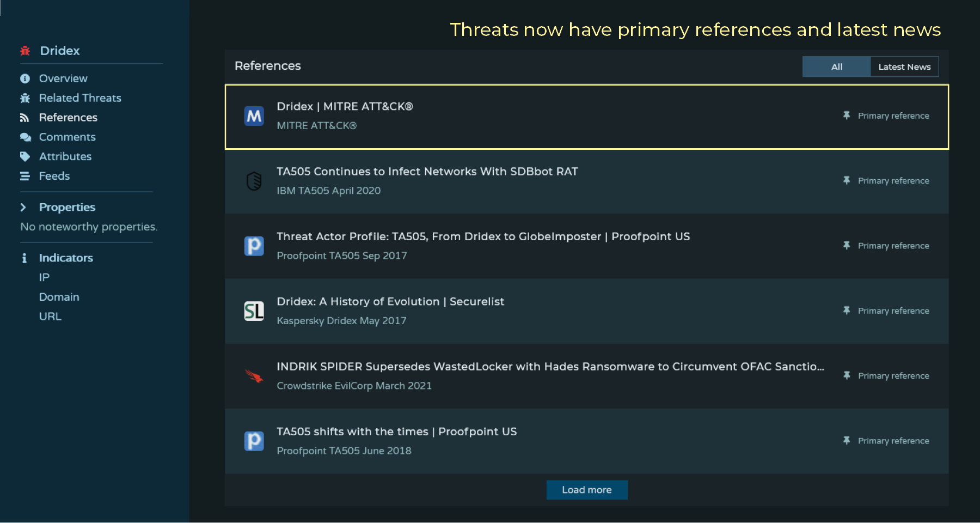
Task: Click the Related Threats bug icon
Action: pyautogui.click(x=25, y=98)
